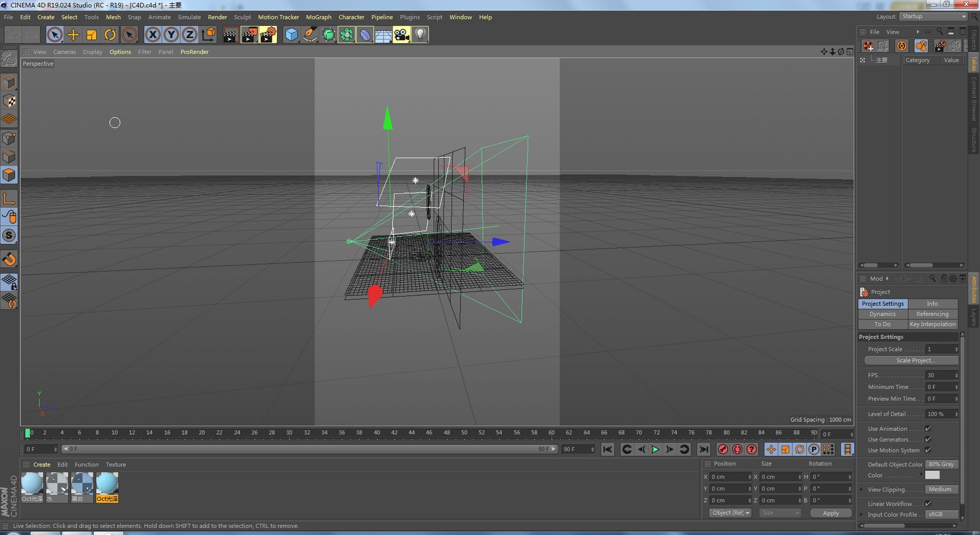Open the MoGraph menu

pyautogui.click(x=318, y=17)
